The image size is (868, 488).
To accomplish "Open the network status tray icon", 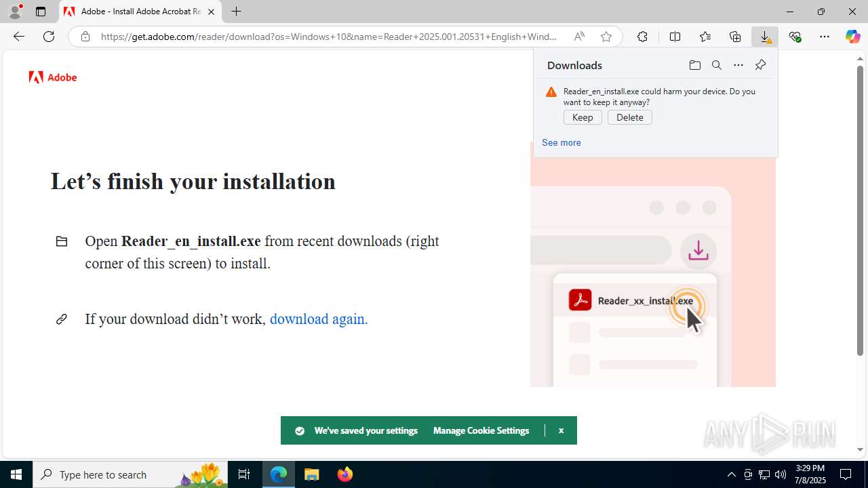I will pyautogui.click(x=764, y=474).
